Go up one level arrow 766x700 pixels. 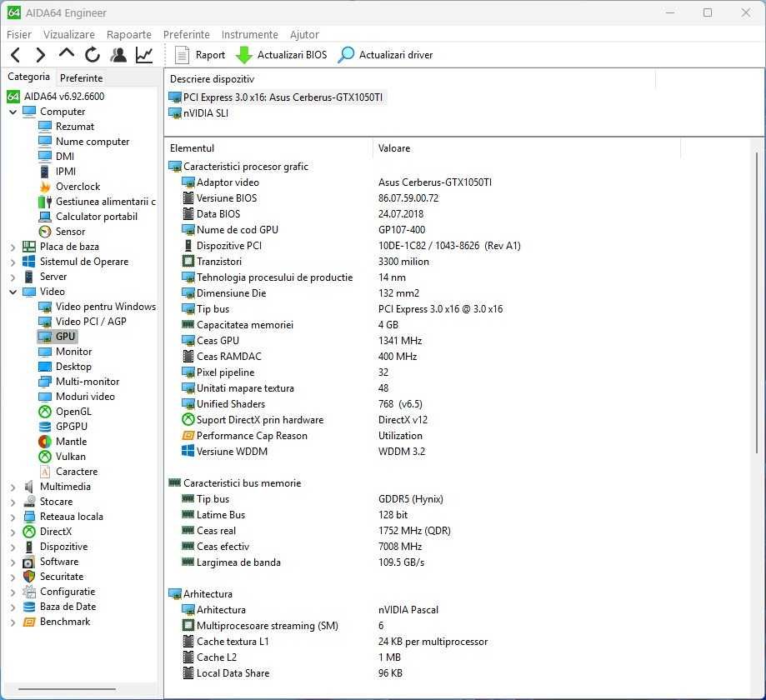pos(67,53)
